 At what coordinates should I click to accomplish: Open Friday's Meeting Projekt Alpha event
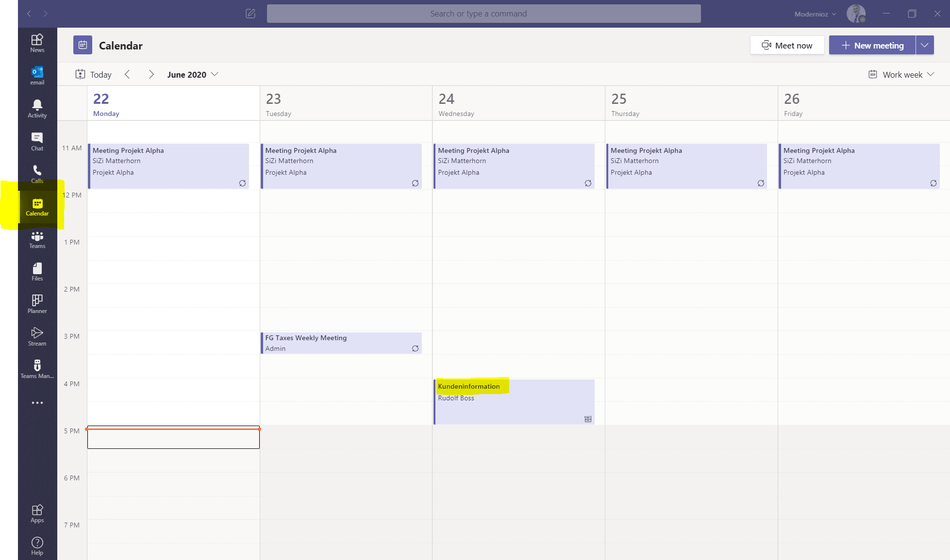(859, 166)
